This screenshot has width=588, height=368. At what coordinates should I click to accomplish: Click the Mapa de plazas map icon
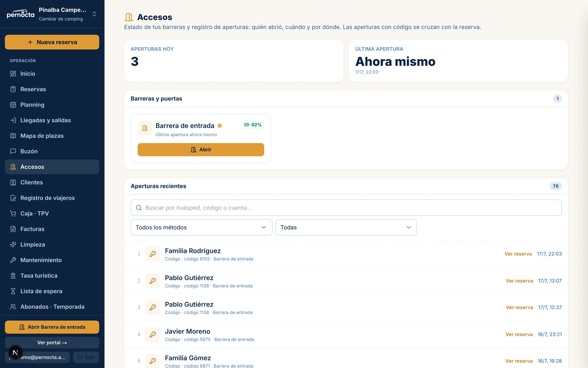pyautogui.click(x=13, y=136)
